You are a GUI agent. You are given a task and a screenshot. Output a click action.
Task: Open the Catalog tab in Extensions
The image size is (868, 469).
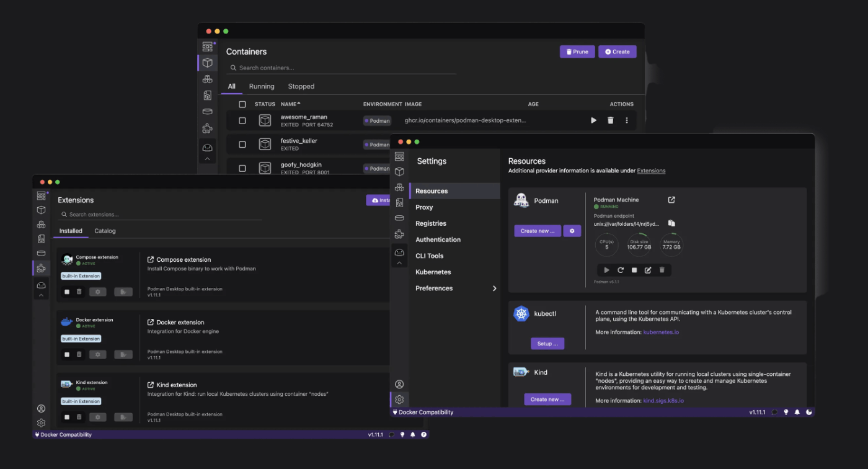tap(105, 231)
